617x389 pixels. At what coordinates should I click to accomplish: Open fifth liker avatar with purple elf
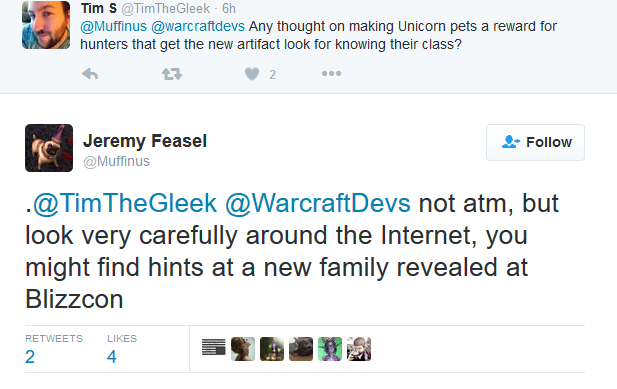(x=330, y=349)
